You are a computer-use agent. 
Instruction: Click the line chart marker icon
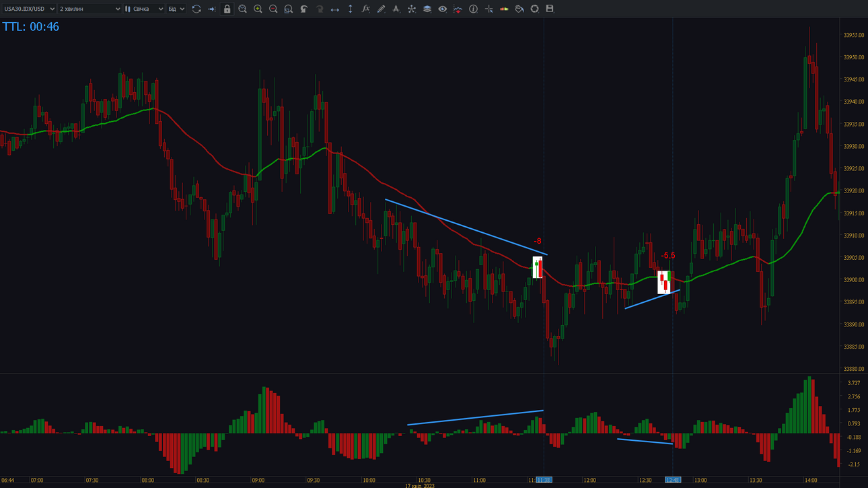458,9
